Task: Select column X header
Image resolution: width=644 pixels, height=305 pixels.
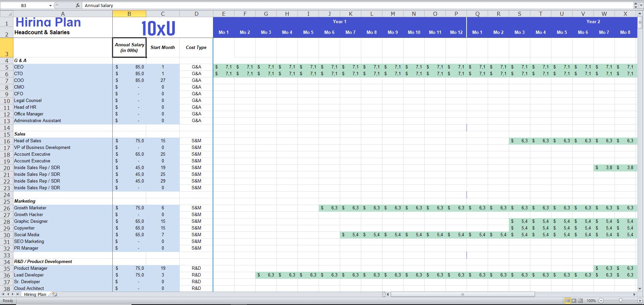Action: pyautogui.click(x=625, y=14)
